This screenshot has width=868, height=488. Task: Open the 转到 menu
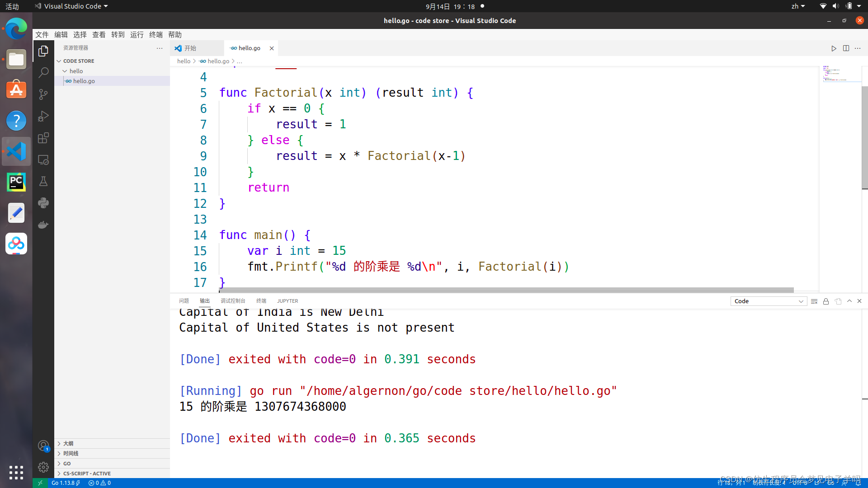coord(118,35)
